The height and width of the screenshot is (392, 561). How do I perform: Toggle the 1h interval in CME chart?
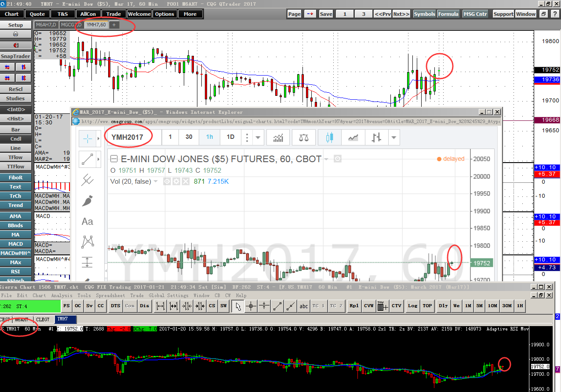tap(210, 137)
